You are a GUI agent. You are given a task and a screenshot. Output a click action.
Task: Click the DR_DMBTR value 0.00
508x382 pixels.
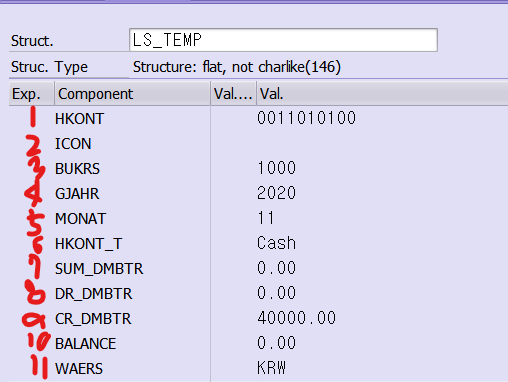(x=277, y=293)
